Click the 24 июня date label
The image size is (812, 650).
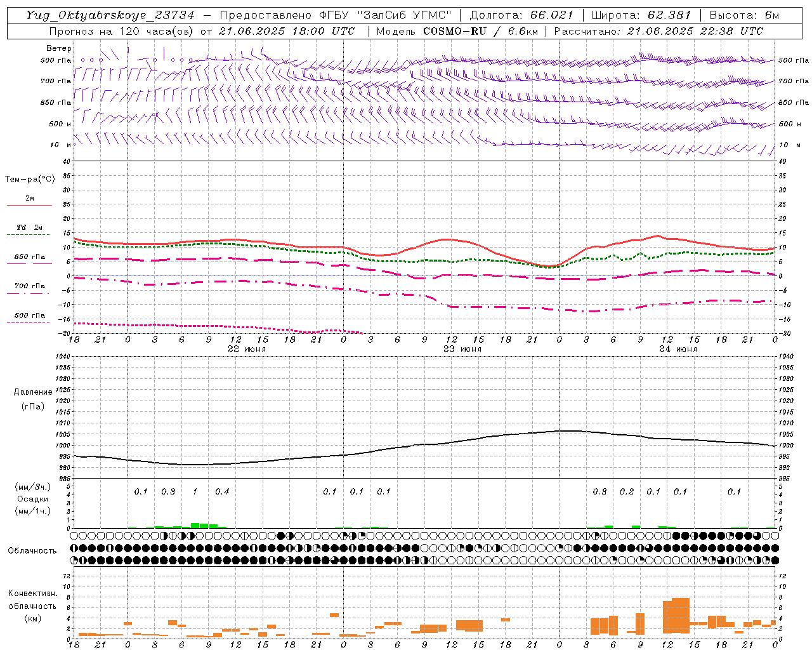tap(678, 349)
